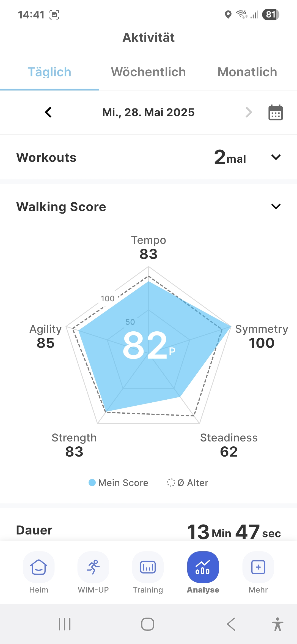This screenshot has height=644, width=297.
Task: Switch to the Monatlich tab
Action: pyautogui.click(x=247, y=72)
